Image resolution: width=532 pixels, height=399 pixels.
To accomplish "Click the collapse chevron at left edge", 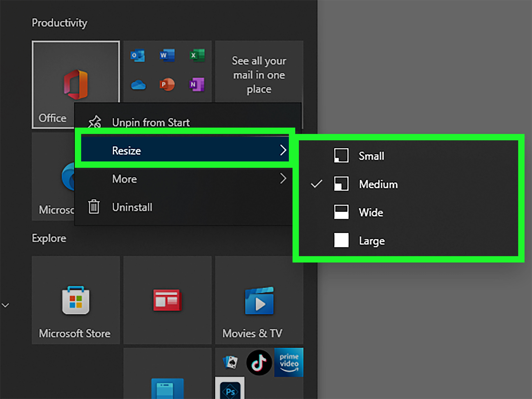I will click(x=5, y=305).
